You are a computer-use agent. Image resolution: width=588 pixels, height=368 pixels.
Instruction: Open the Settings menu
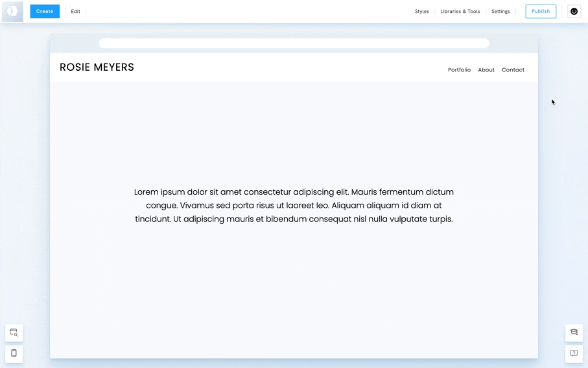[x=500, y=12]
